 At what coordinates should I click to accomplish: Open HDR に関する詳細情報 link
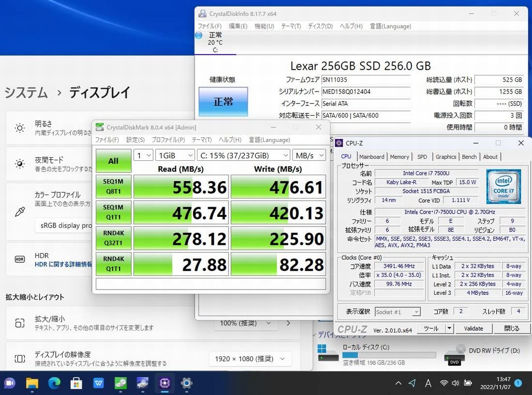[x=63, y=264]
